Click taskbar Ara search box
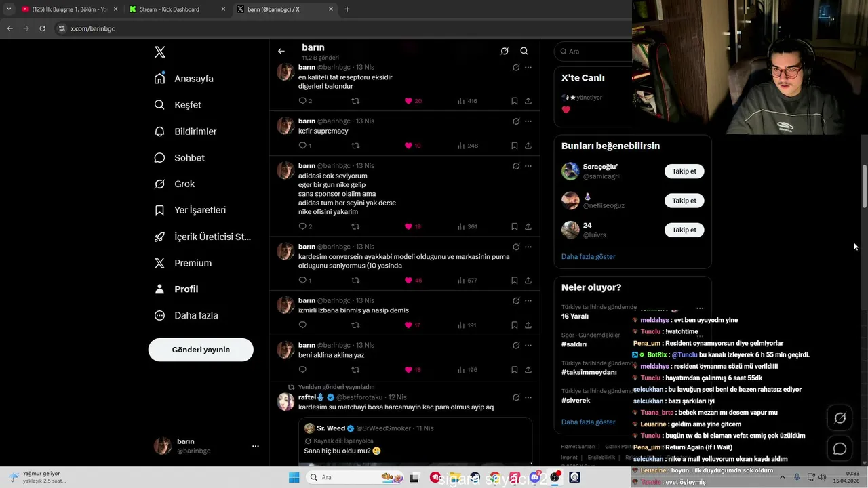868x488 pixels. 355,477
